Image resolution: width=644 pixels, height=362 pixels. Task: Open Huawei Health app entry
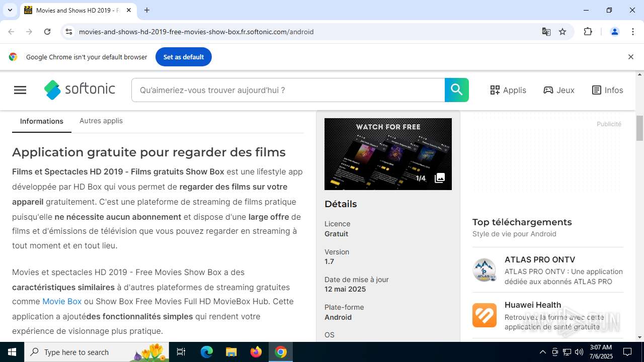point(548,315)
